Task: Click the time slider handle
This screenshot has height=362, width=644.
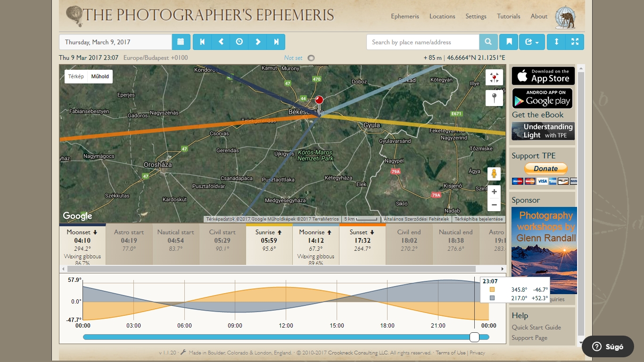Action: tap(475, 337)
